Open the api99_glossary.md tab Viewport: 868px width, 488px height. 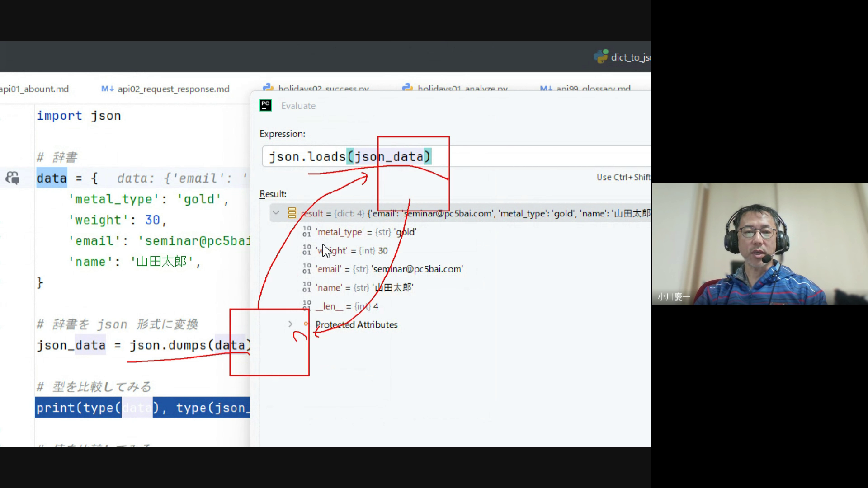[x=593, y=88]
